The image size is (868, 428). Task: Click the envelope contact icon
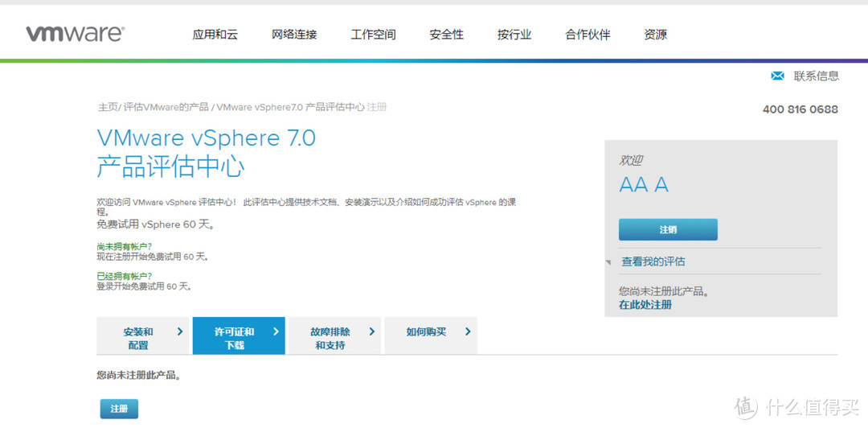777,76
